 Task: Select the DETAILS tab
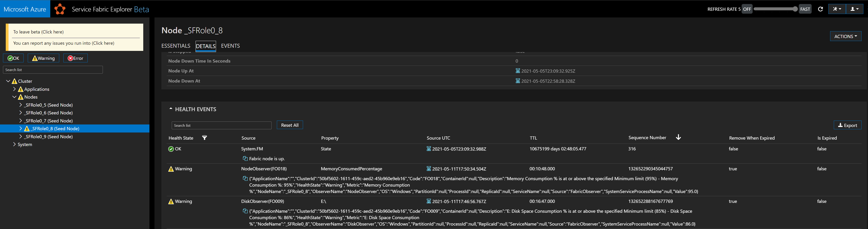205,46
